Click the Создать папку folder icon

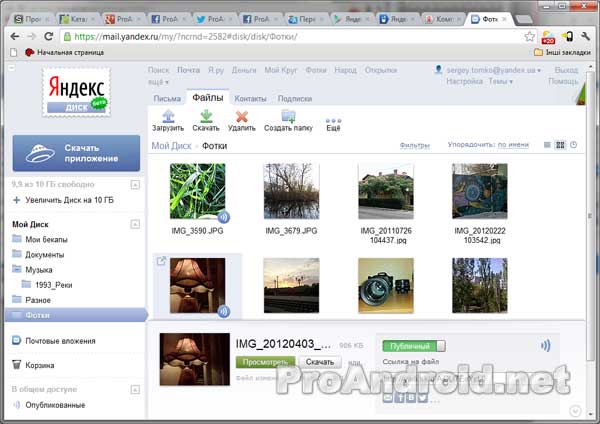coord(289,116)
